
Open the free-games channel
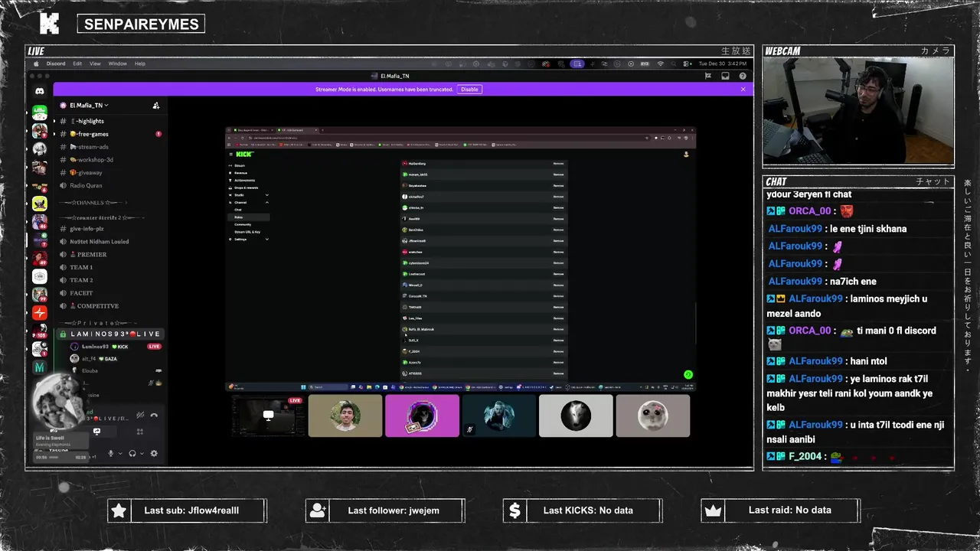pos(111,134)
